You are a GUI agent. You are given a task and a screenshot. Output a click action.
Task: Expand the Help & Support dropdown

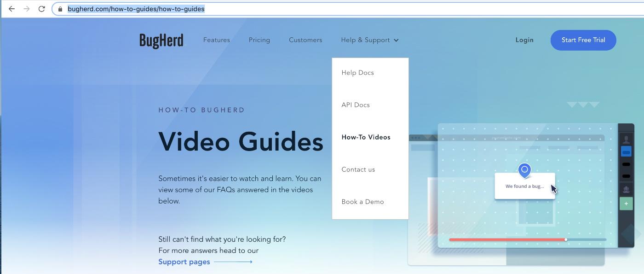370,40
